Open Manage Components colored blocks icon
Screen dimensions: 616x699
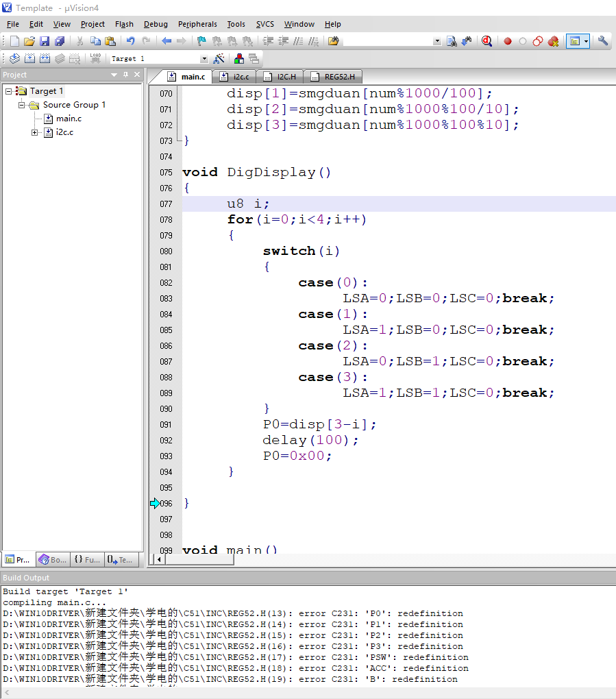(x=239, y=58)
